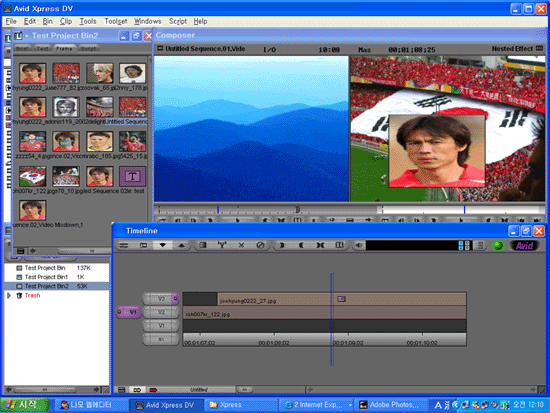Click the purple Avid logo button
Viewport: 550px width, 413px height.
[x=524, y=246]
